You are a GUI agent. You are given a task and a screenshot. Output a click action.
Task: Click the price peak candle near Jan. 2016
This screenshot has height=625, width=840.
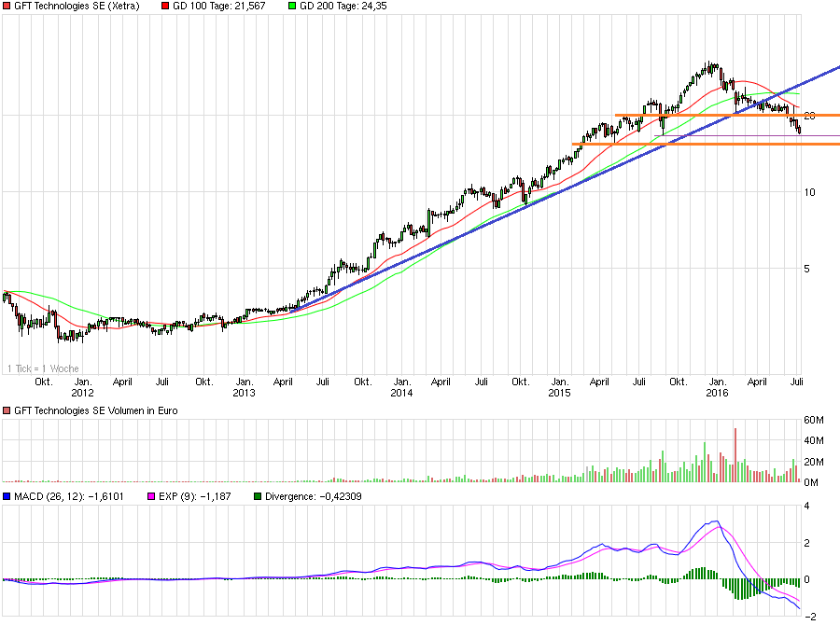pyautogui.click(x=709, y=68)
